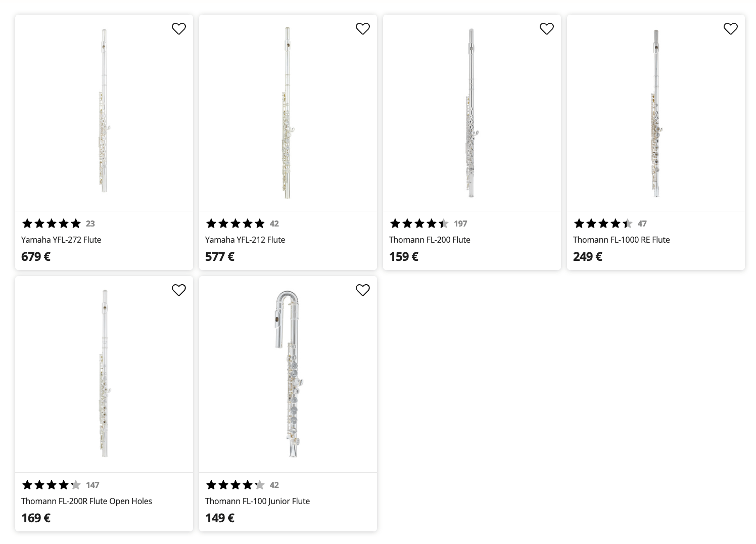Open the 197 reviews of Thomann FL-200
The height and width of the screenshot is (544, 756).
coord(460,223)
